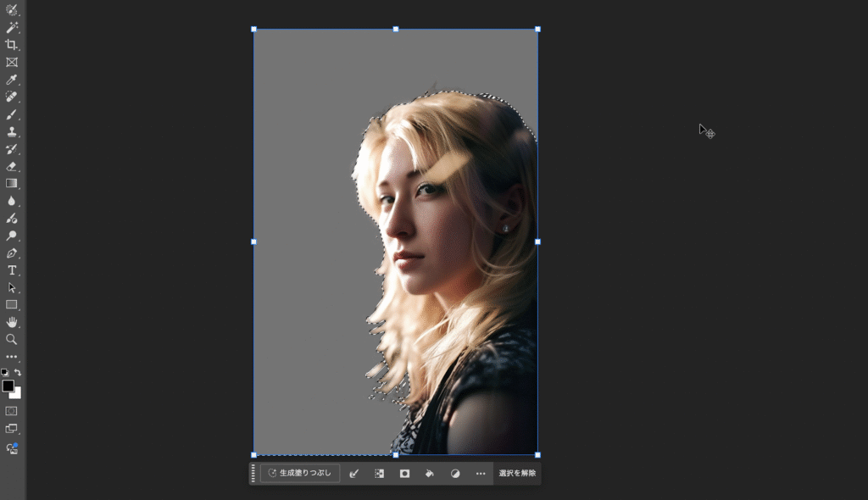Select the Spot Healing Brush tool
Image resolution: width=868 pixels, height=500 pixels.
point(11,97)
